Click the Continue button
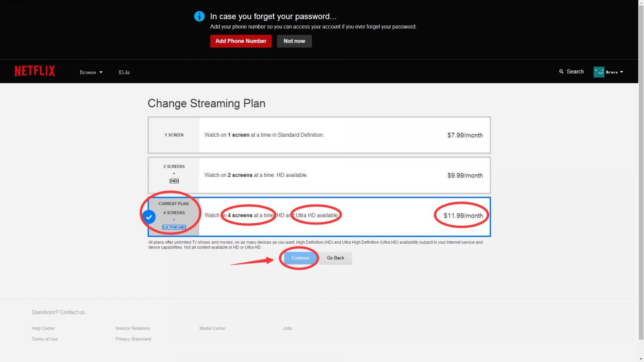This screenshot has width=644, height=362. coord(300,258)
